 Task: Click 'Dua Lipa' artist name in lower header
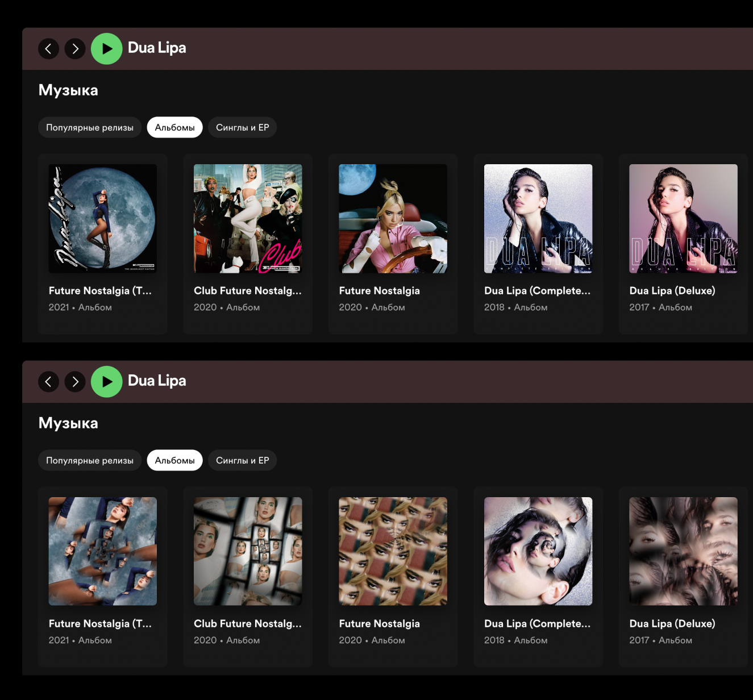(x=157, y=381)
